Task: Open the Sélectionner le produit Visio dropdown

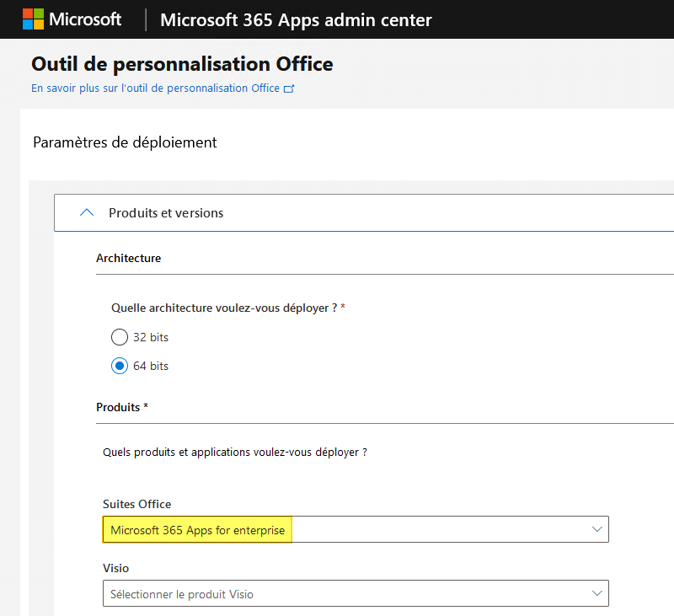Action: pyautogui.click(x=354, y=593)
